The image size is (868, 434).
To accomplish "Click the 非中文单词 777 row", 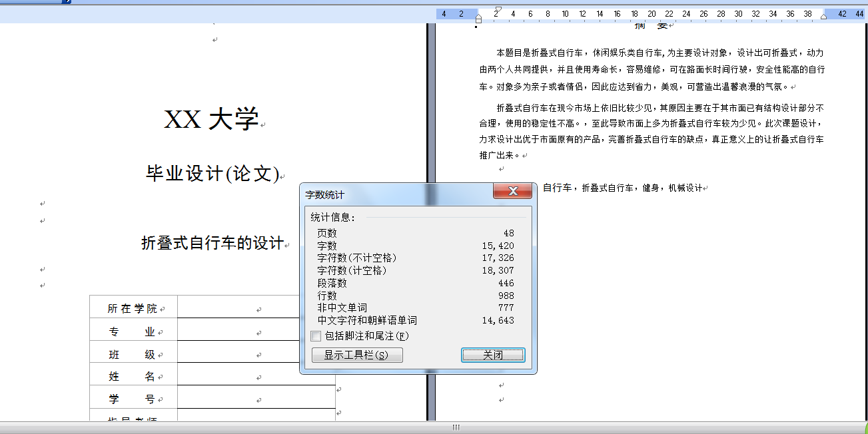I will click(x=416, y=308).
